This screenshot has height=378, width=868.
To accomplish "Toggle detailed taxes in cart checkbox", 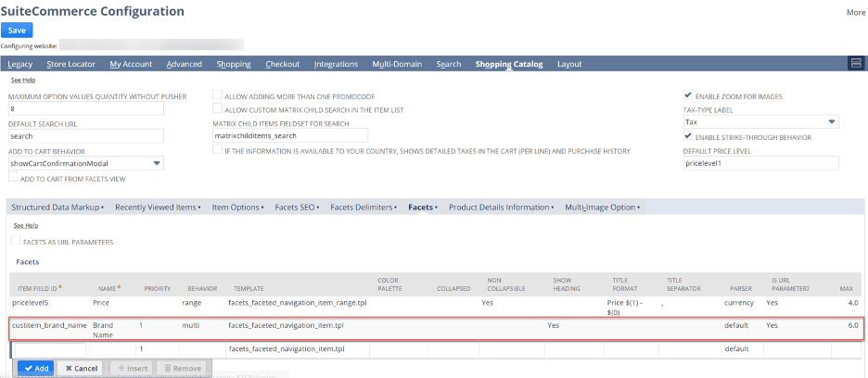I will [218, 149].
